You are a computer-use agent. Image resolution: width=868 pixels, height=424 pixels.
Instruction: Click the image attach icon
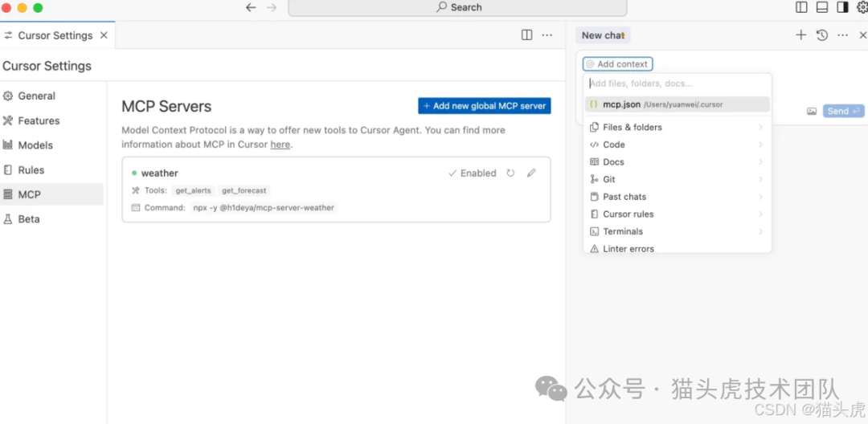[x=812, y=112]
